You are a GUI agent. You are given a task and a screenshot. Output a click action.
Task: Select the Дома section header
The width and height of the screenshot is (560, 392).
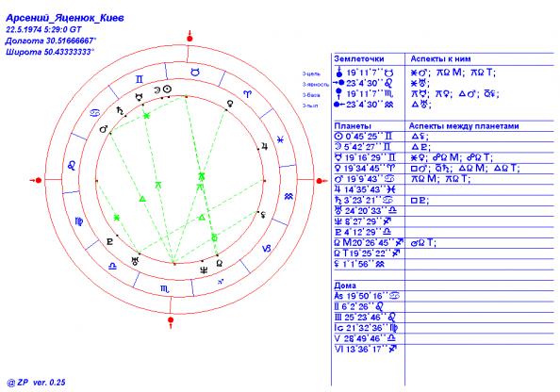pos(345,286)
